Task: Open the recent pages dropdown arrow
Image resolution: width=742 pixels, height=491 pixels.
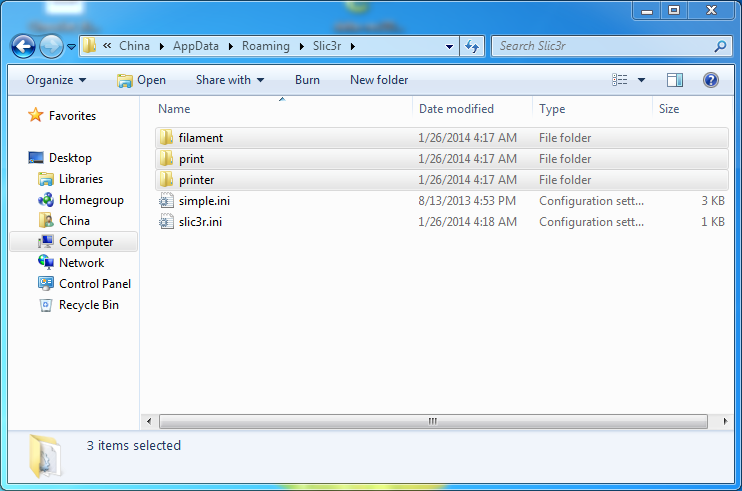Action: click(71, 46)
